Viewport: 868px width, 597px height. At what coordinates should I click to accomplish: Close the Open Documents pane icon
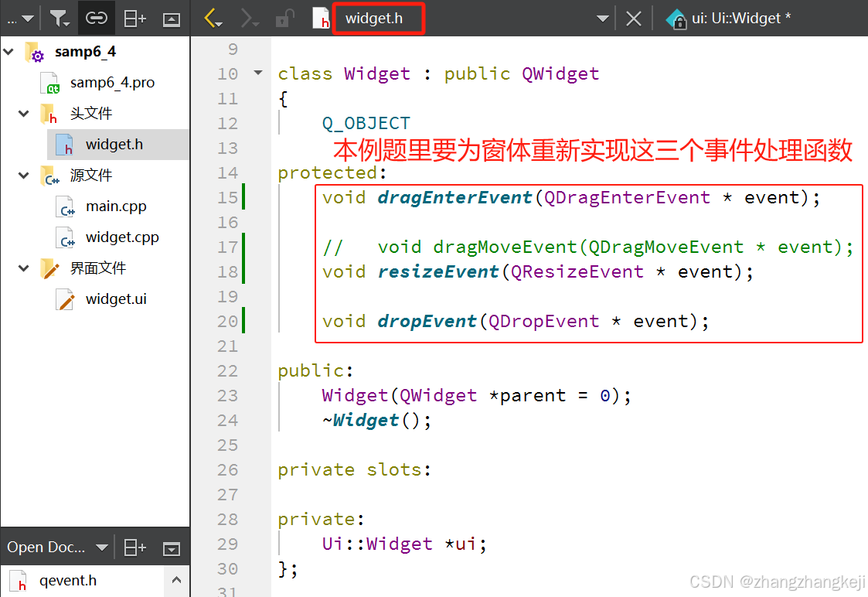172,549
